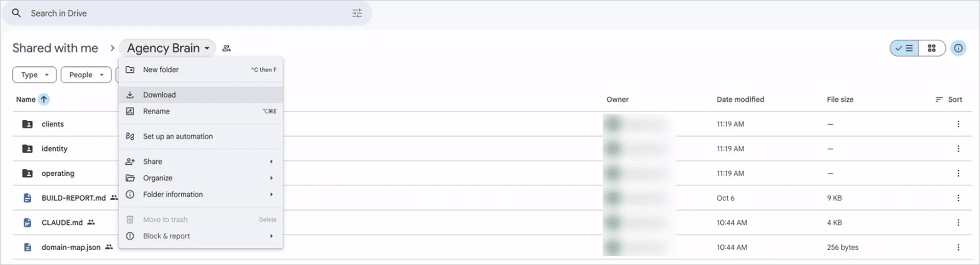Click the File size column header
The height and width of the screenshot is (265, 980).
click(x=840, y=99)
